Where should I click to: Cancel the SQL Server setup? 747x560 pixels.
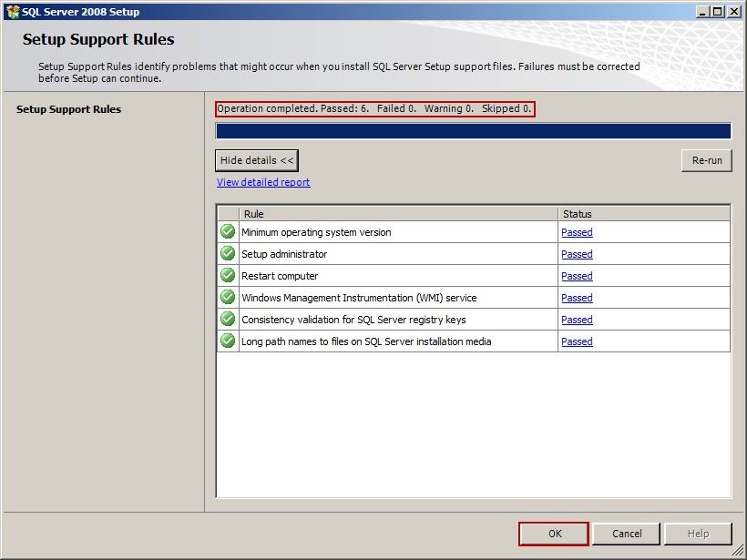click(627, 534)
